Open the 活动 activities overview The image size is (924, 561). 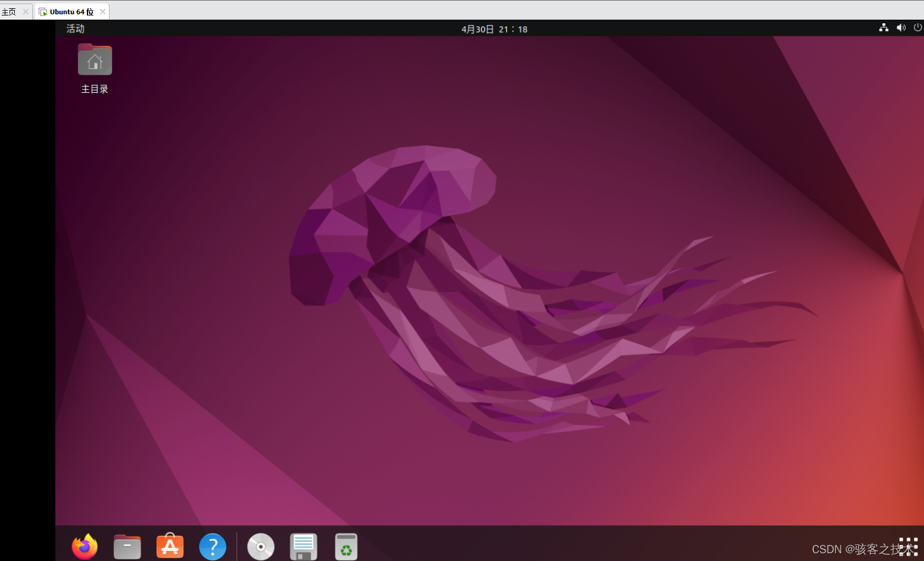(76, 29)
